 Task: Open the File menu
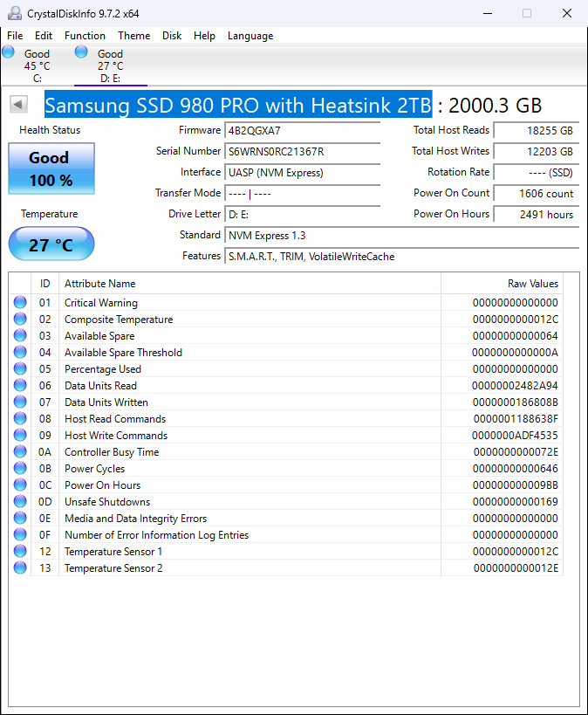15,36
